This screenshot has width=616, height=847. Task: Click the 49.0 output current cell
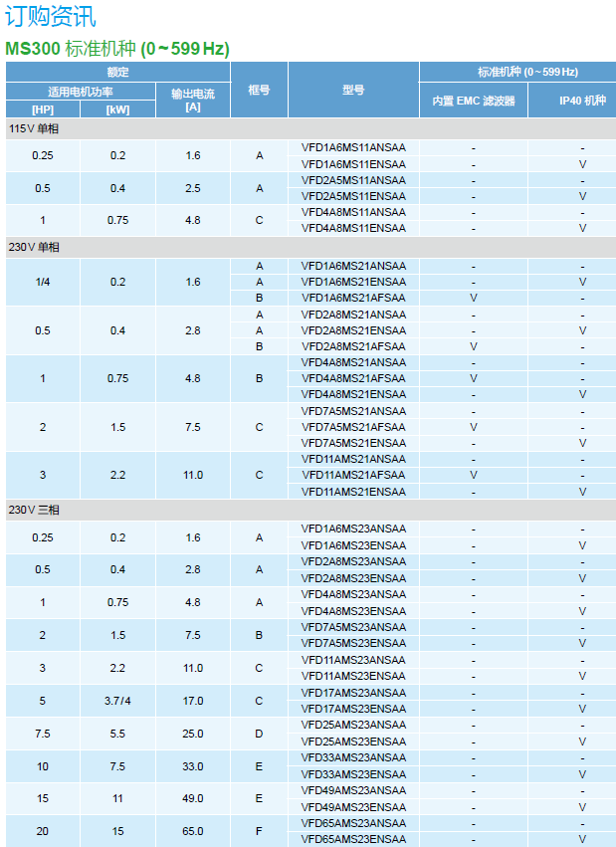coord(193,798)
